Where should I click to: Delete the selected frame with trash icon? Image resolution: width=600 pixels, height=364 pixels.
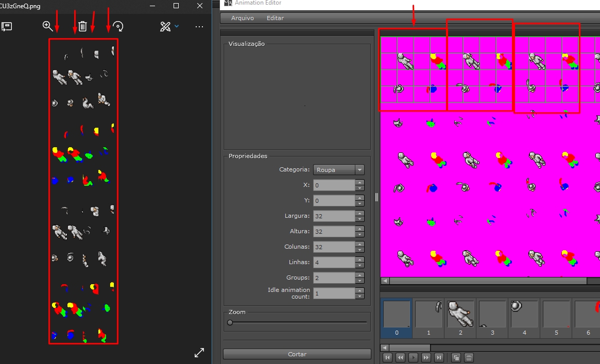pos(468,357)
